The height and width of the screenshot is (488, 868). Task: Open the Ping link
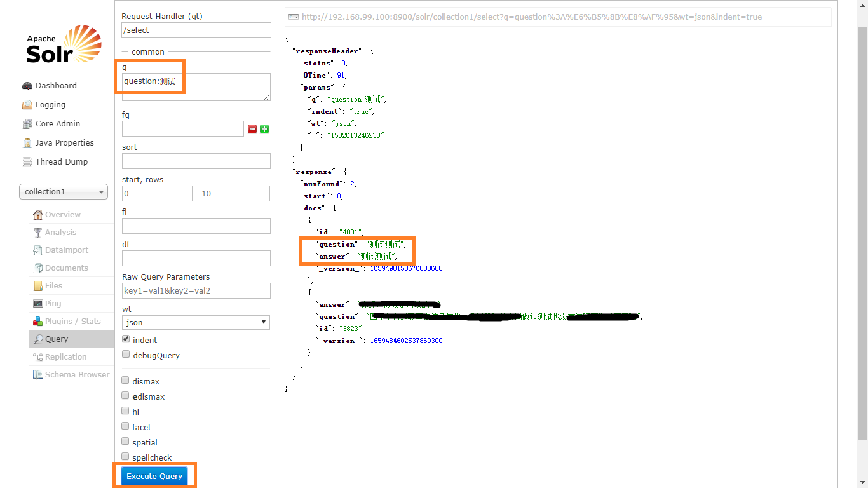tap(53, 304)
